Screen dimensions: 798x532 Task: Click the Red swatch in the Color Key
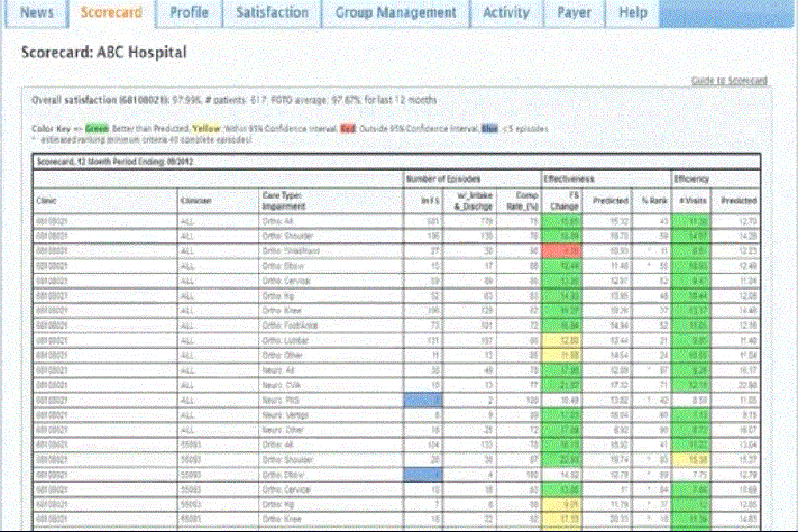click(x=348, y=128)
